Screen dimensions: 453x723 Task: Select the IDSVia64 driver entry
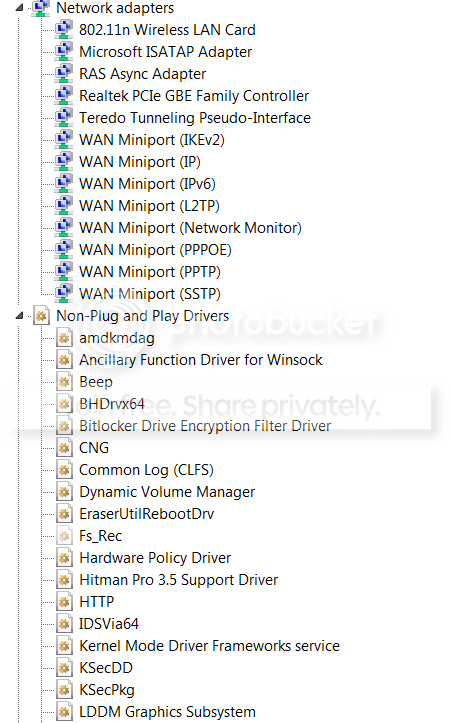(x=109, y=624)
